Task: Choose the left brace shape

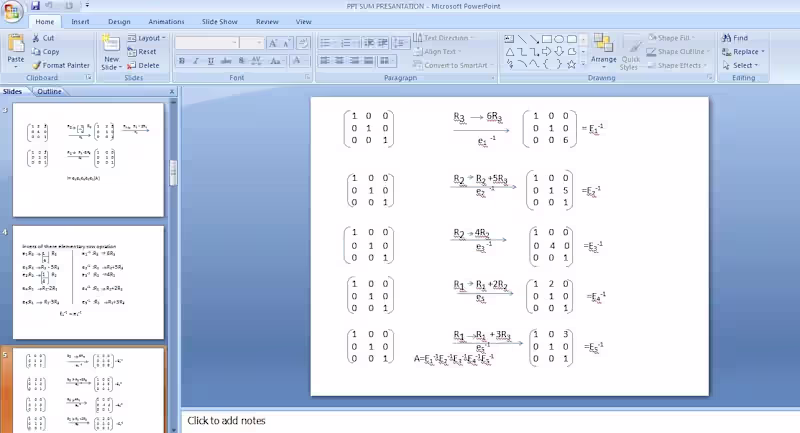Action: pyautogui.click(x=546, y=64)
